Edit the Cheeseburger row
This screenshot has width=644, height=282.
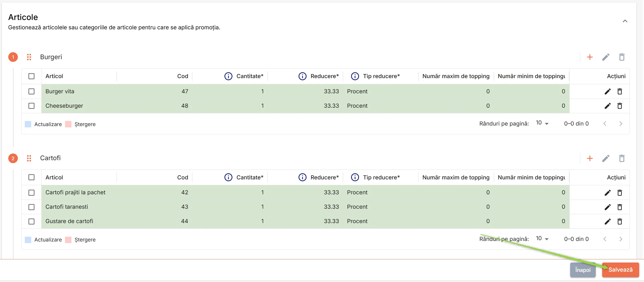tap(607, 106)
